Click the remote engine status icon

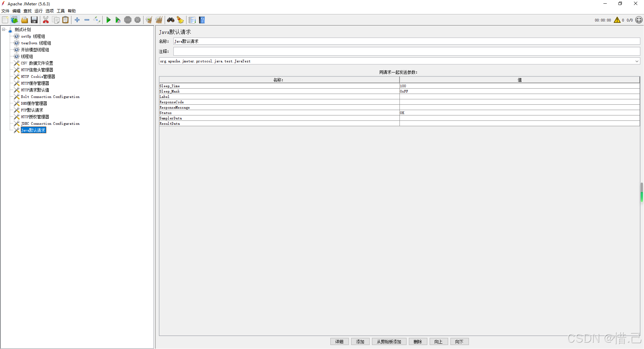pos(639,20)
